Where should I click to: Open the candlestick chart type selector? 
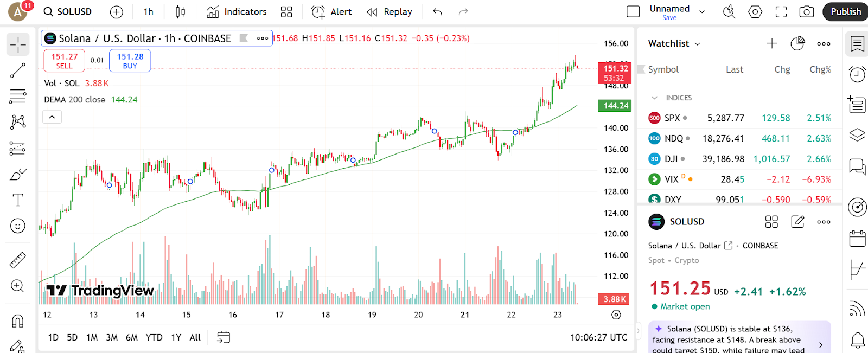coord(180,12)
